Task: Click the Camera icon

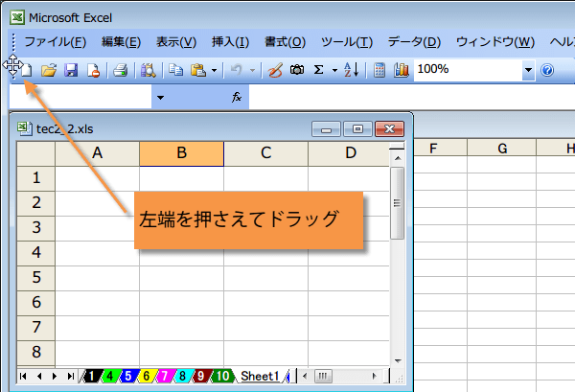Action: 297,69
